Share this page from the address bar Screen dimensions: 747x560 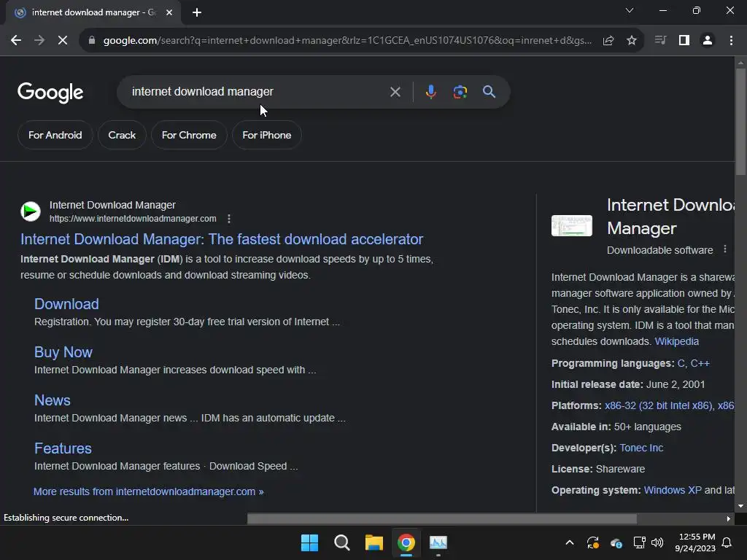click(608, 41)
